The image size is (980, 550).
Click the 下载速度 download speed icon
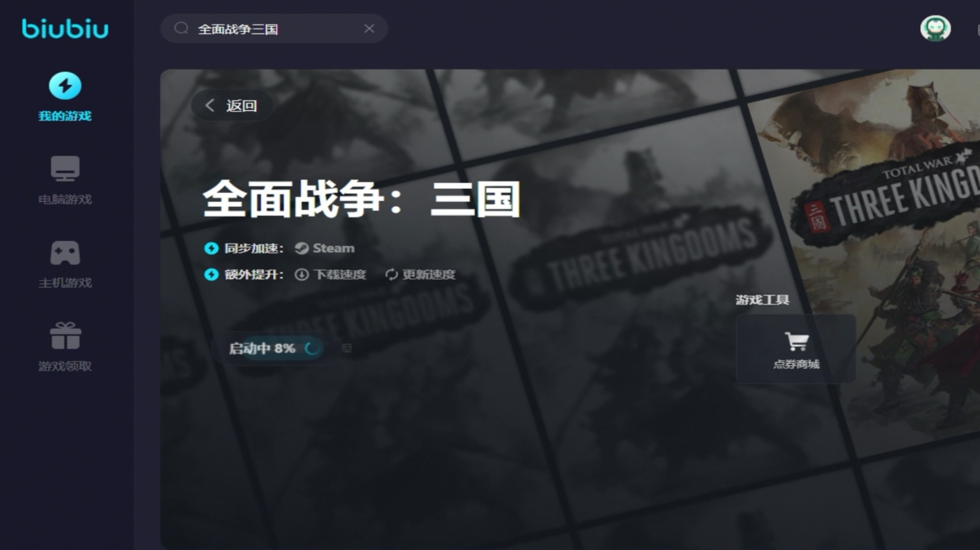click(x=301, y=274)
